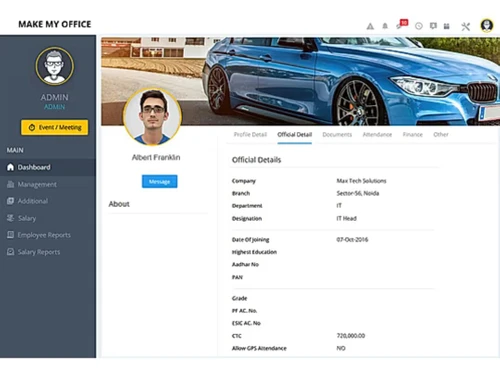The image size is (500, 375).
Task: Click the Dashboard home icon
Action: coord(10,167)
